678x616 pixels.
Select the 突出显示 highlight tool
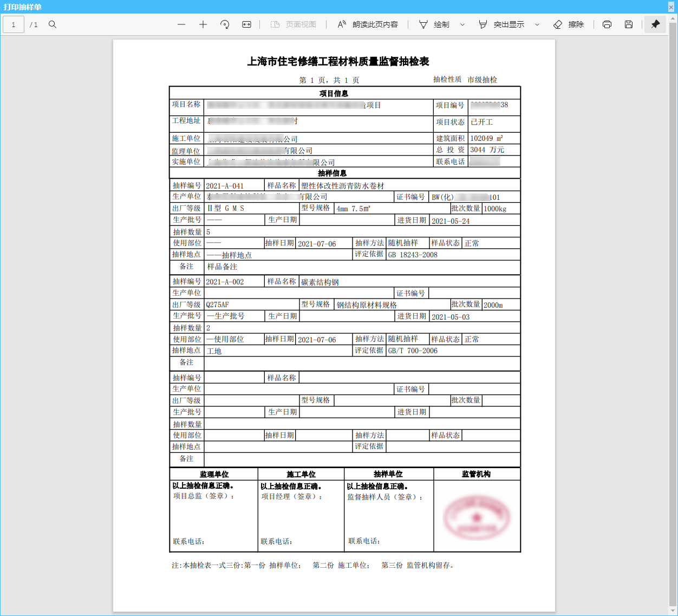tap(501, 24)
